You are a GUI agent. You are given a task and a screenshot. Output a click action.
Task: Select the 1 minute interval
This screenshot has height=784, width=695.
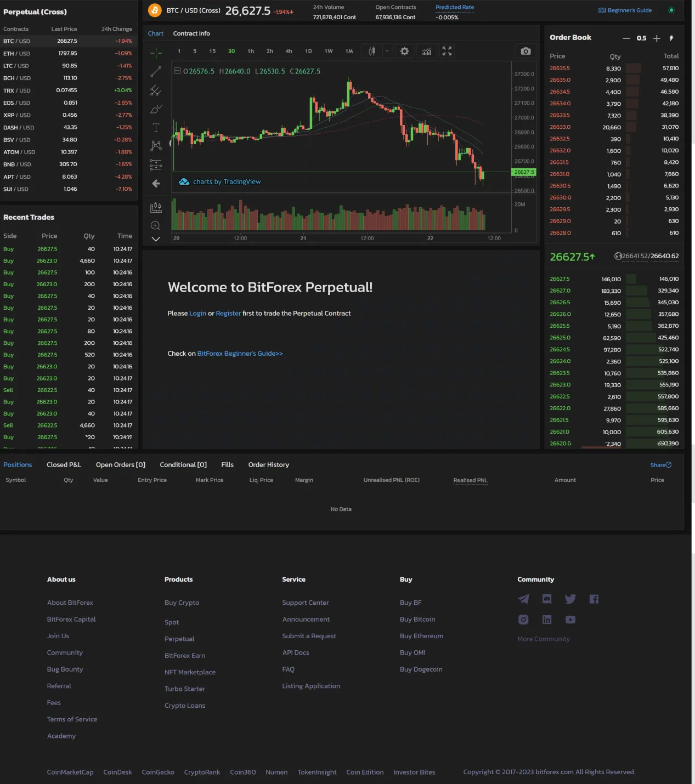pyautogui.click(x=179, y=51)
